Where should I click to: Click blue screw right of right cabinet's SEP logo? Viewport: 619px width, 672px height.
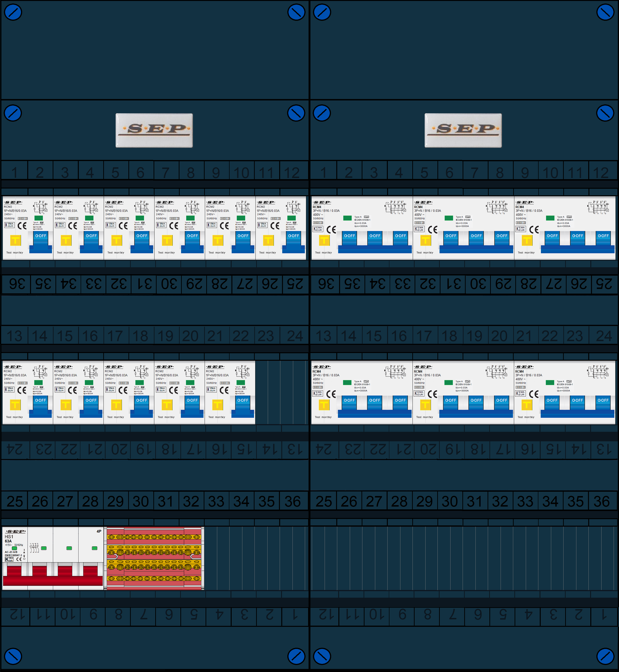click(605, 113)
